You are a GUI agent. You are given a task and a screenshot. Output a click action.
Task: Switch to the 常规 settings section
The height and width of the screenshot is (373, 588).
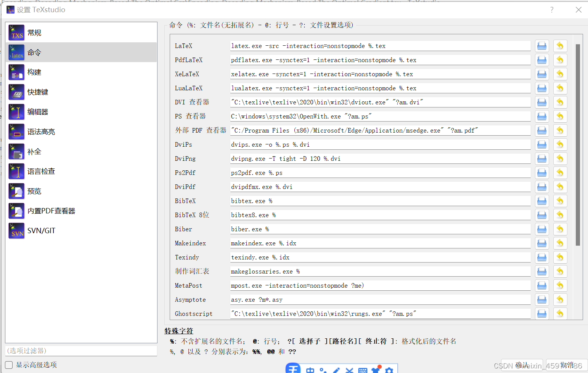pyautogui.click(x=34, y=32)
